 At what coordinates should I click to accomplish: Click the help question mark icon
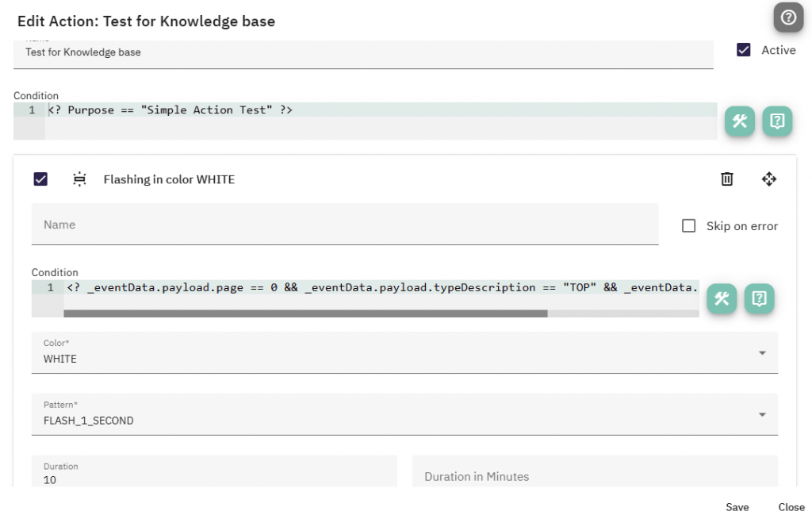[x=787, y=17]
